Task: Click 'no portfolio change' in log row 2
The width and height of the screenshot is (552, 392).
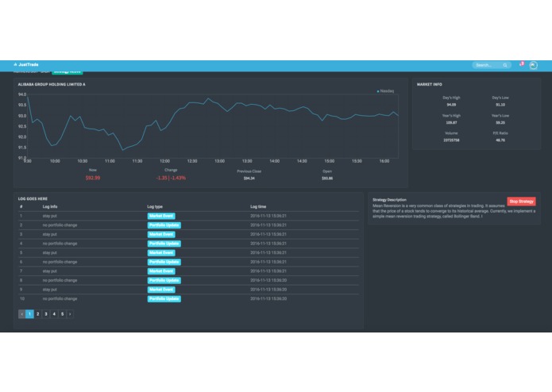Action: coord(60,225)
